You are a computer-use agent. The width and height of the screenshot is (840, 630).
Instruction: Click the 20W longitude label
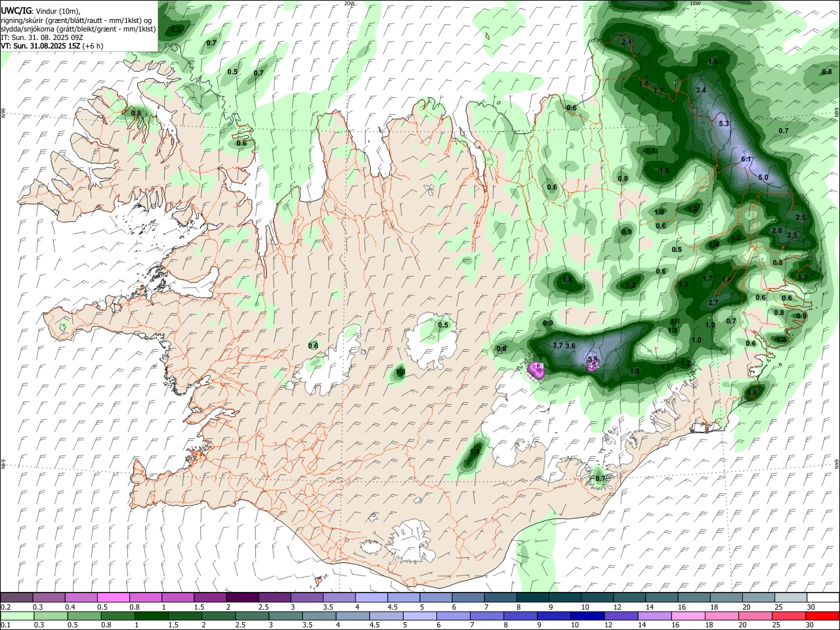[x=349, y=3]
